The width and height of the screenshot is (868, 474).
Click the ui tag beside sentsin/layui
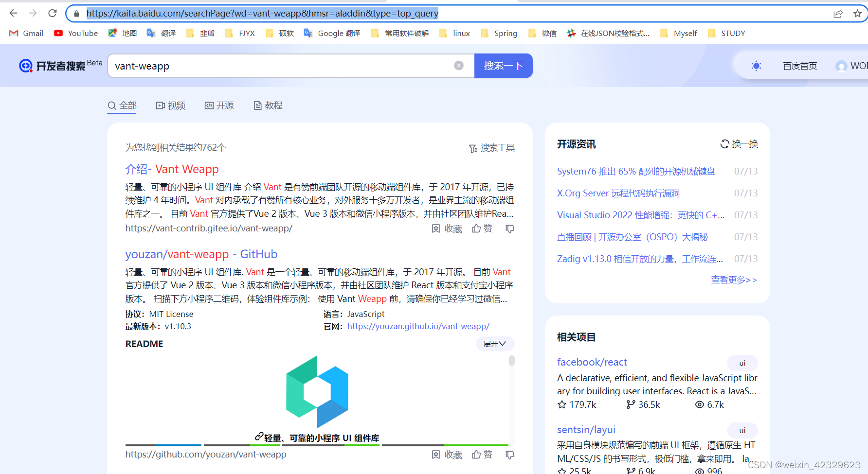click(x=742, y=430)
